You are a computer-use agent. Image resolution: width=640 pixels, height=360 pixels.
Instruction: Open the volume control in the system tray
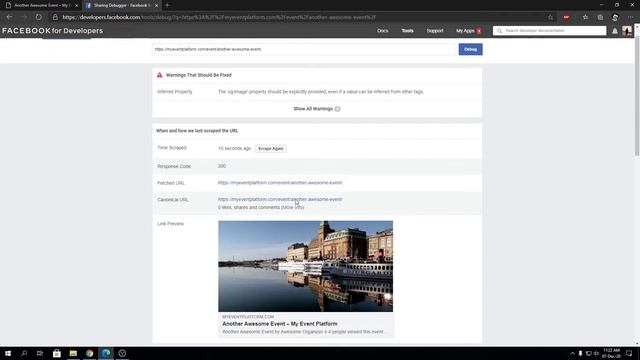(596, 353)
